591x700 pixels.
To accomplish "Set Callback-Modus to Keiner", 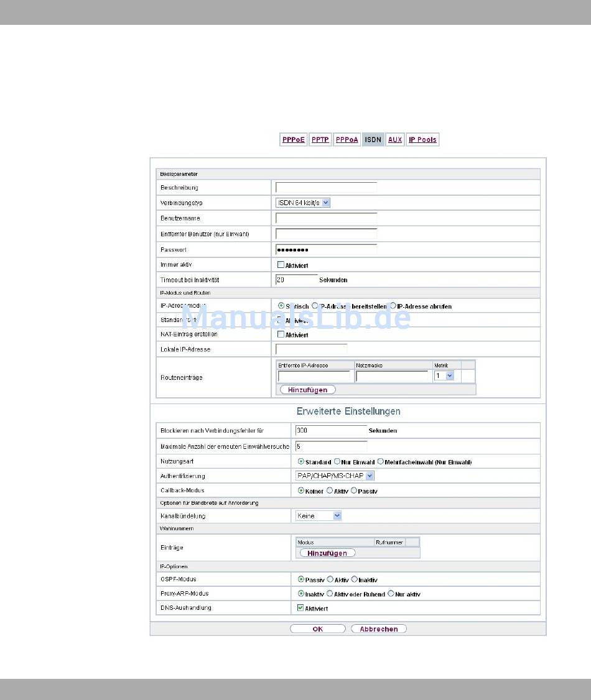I will pyautogui.click(x=300, y=490).
